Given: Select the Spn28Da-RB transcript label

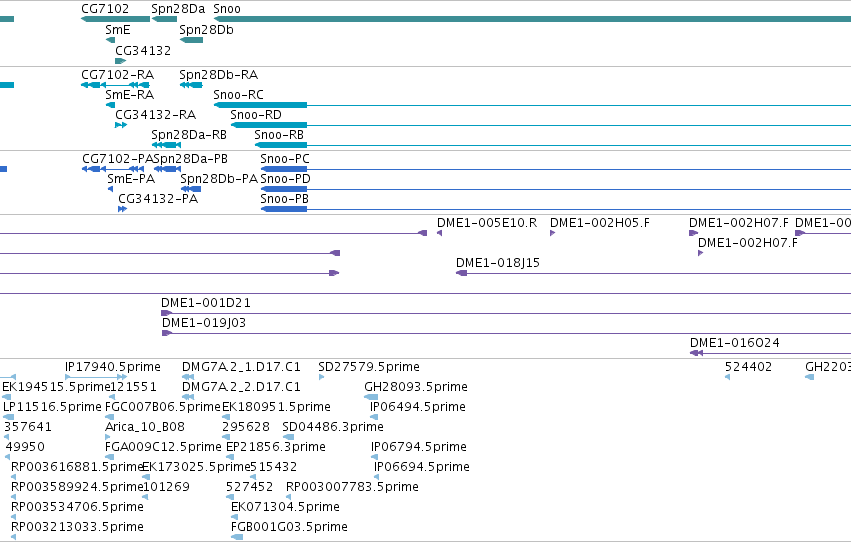Looking at the screenshot, I should 189,135.
